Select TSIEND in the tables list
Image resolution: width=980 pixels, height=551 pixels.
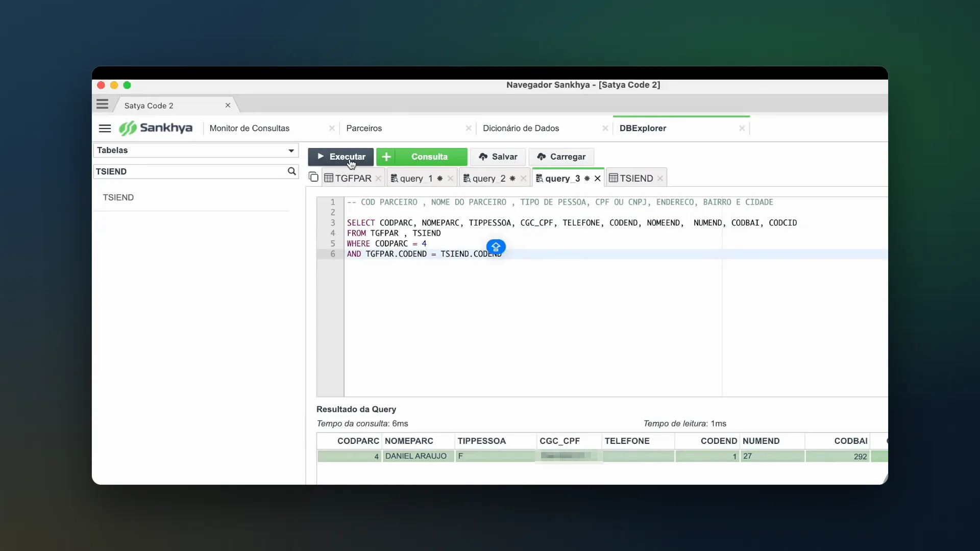118,197
